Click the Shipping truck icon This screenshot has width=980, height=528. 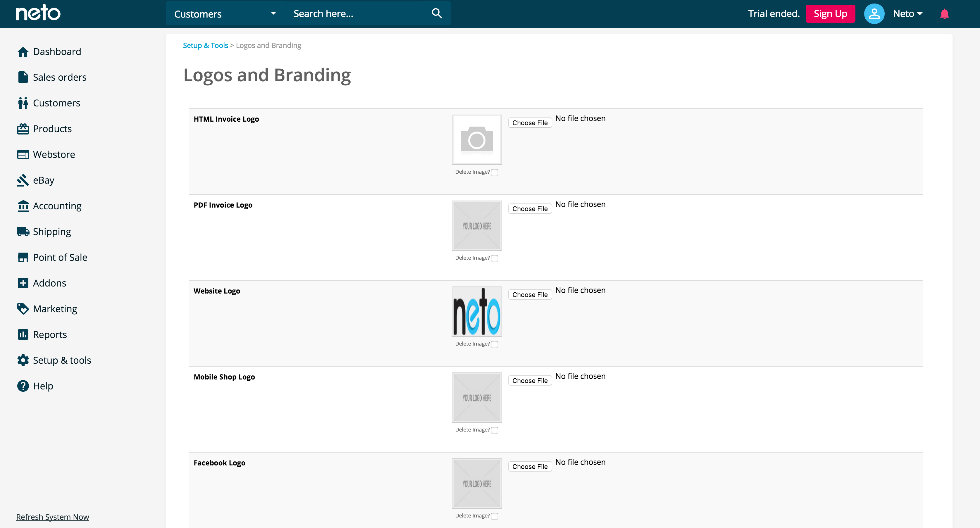pyautogui.click(x=23, y=232)
